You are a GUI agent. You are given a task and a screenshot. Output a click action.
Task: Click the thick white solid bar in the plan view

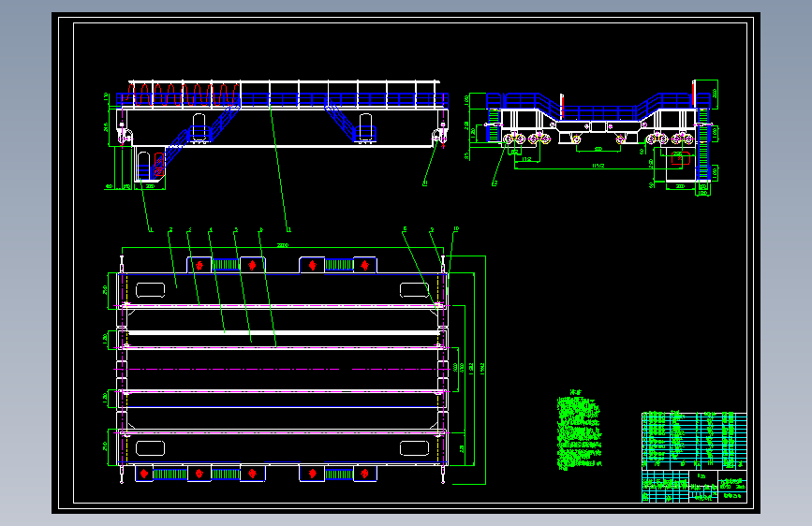[x=283, y=333]
